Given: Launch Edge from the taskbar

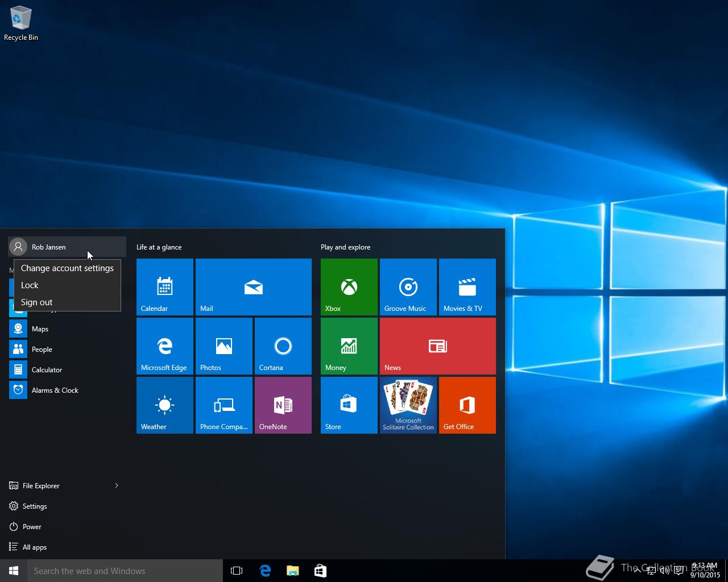Looking at the screenshot, I should [x=265, y=571].
